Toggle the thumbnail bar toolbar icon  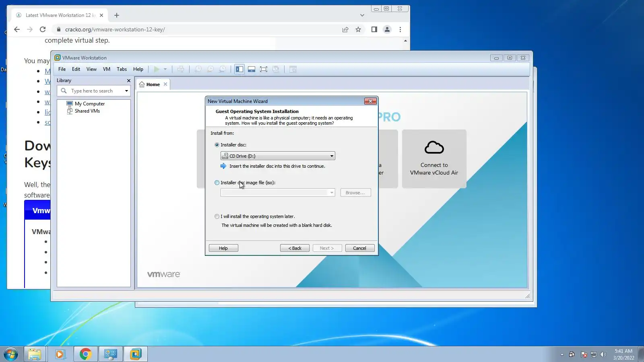252,69
